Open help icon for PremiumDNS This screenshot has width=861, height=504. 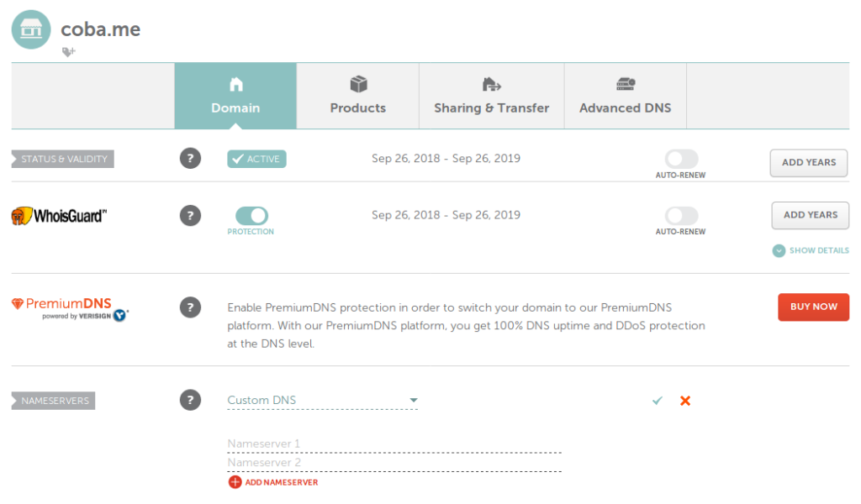[x=191, y=307]
